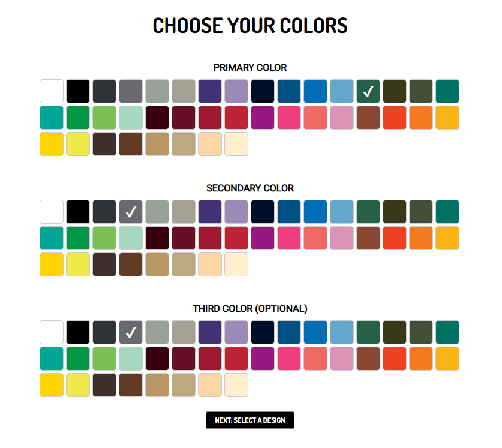Choose lime green as the third color
This screenshot has height=448, width=502.
[104, 358]
